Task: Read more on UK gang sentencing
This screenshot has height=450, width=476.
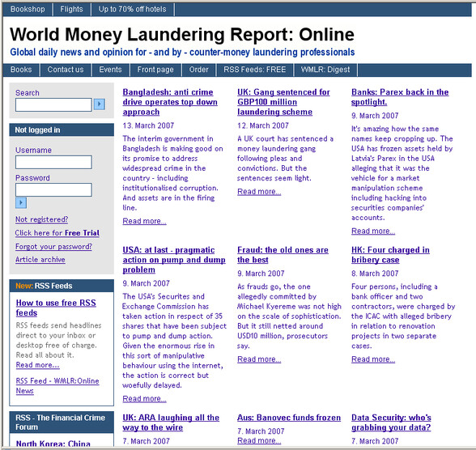Action: tap(259, 192)
